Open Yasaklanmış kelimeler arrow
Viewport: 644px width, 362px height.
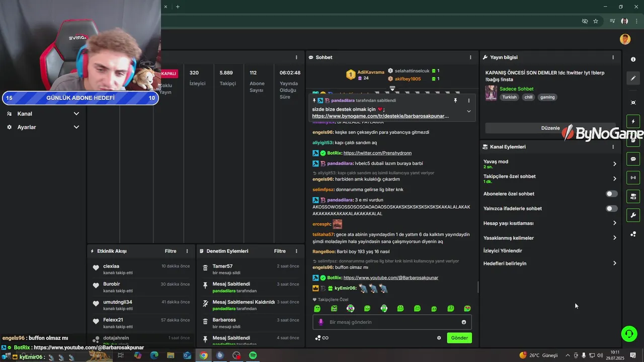[x=614, y=238]
